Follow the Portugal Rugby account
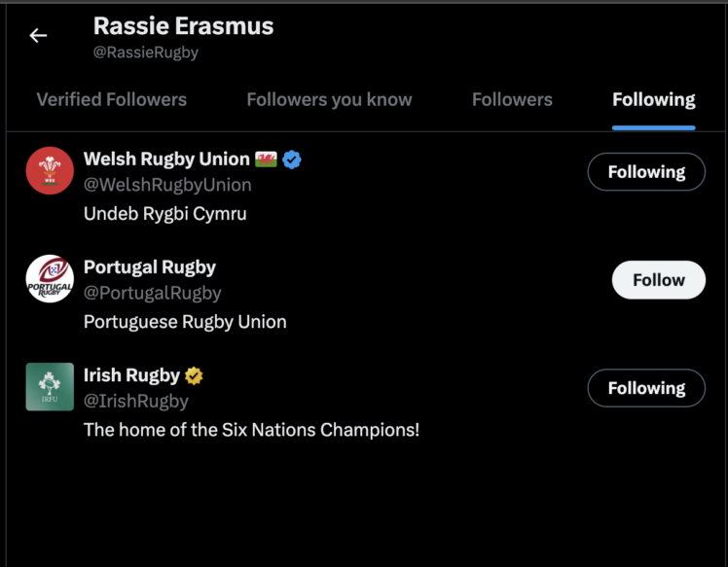728x567 pixels. point(658,280)
